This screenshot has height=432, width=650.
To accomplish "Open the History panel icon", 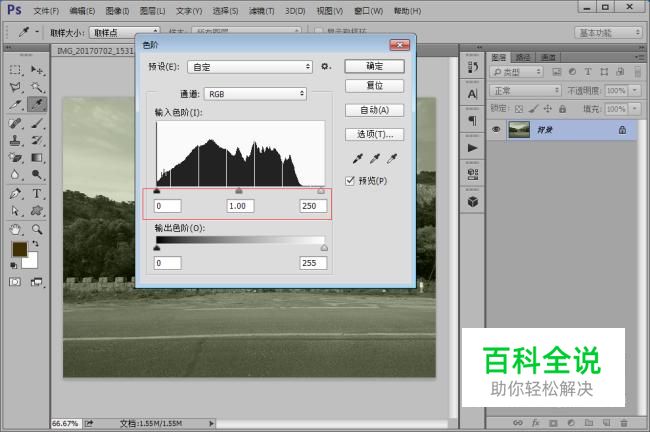I will click(x=473, y=67).
